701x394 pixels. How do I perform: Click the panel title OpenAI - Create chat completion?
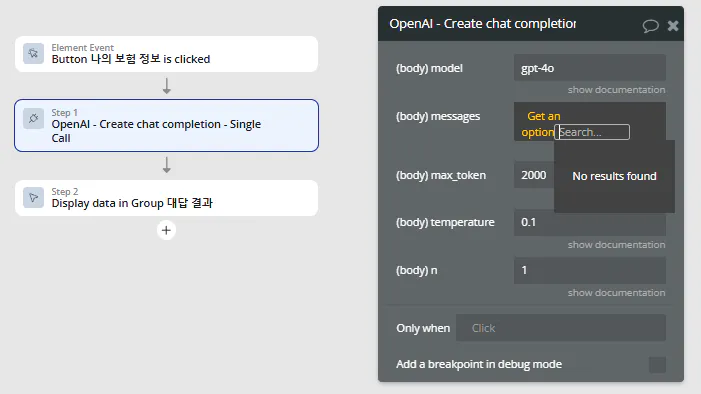pos(482,24)
